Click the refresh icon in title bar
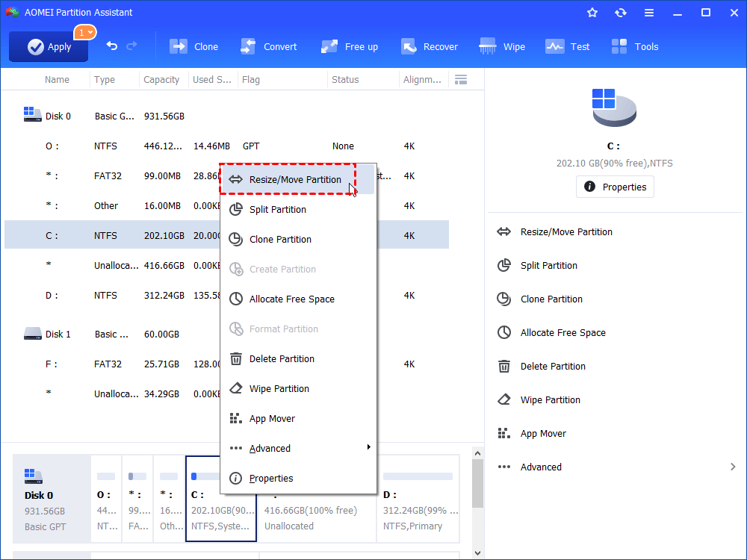 620,13
